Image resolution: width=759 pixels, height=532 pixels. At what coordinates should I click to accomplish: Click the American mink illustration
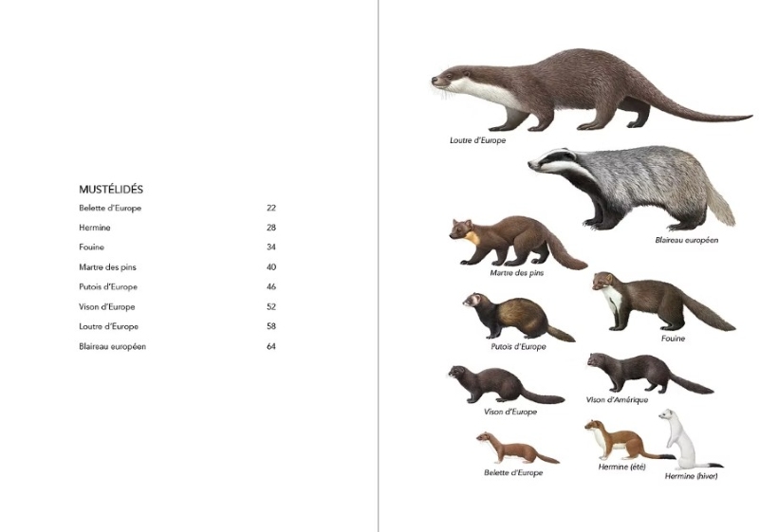(650, 374)
